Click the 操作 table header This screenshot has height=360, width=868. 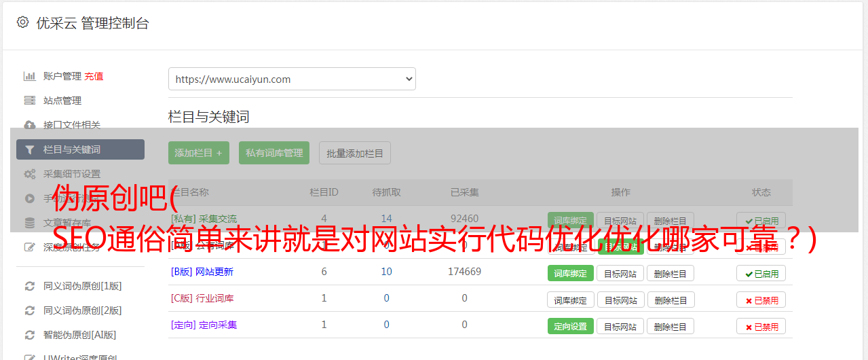[x=621, y=192]
